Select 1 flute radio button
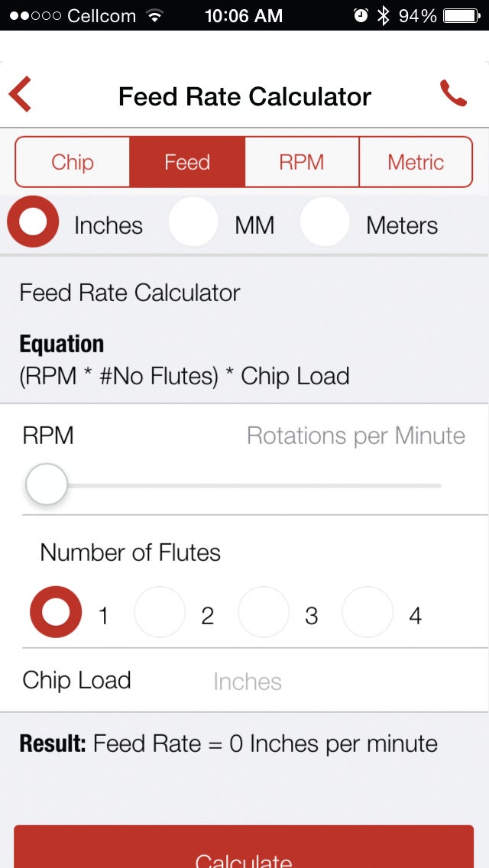This screenshot has width=489, height=868. click(x=55, y=612)
